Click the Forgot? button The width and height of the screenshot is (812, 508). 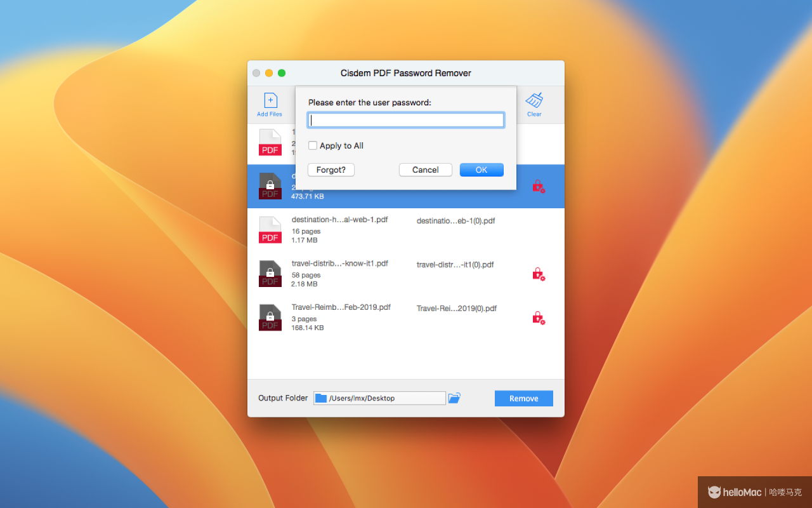331,170
